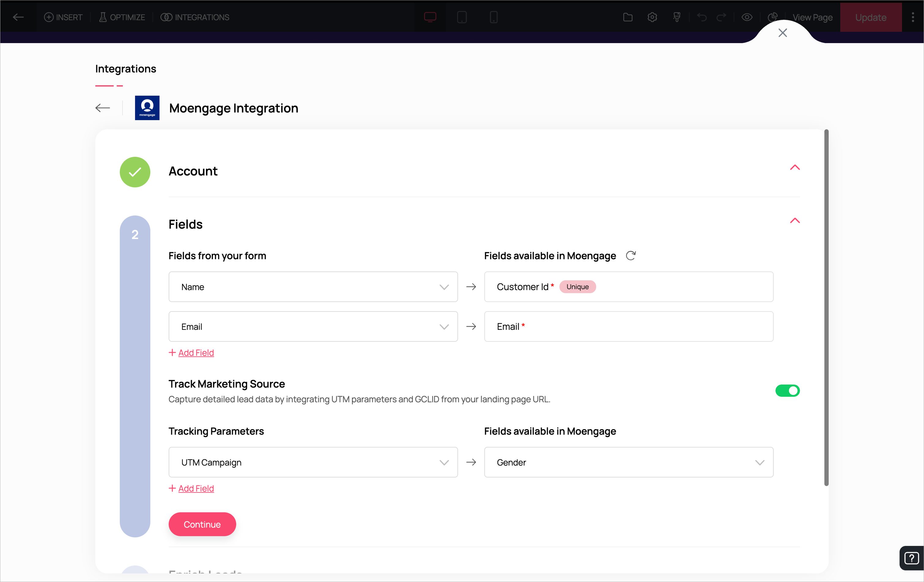Switch to mobile phone view icon
The width and height of the screenshot is (924, 582).
[x=493, y=17]
